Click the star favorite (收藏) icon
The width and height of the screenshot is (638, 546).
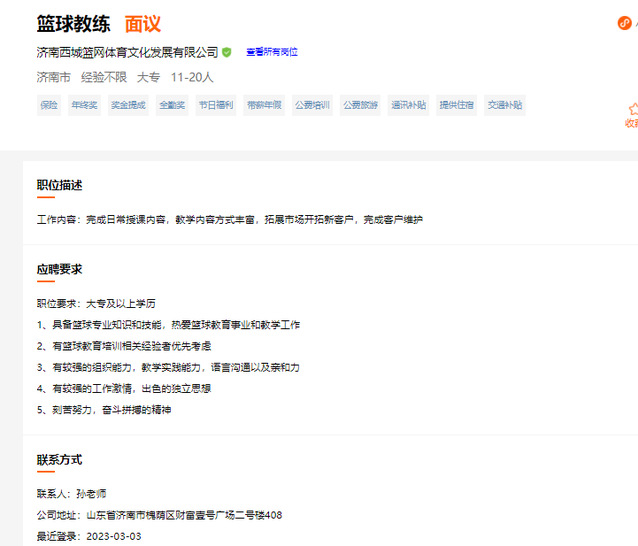[633, 109]
